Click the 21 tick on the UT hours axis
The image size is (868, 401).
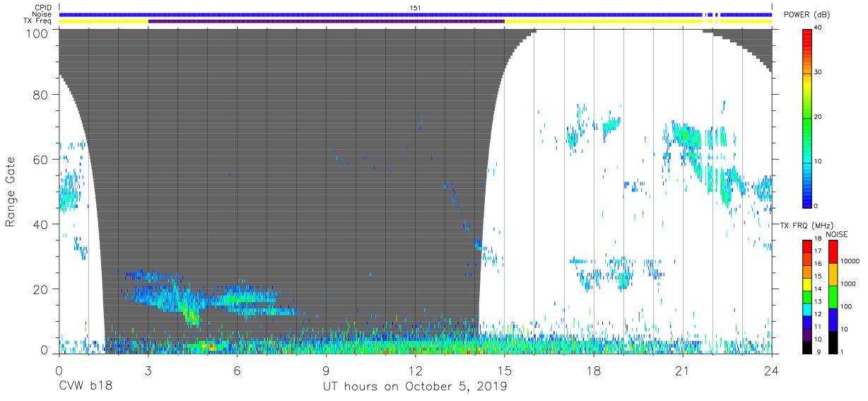click(683, 371)
